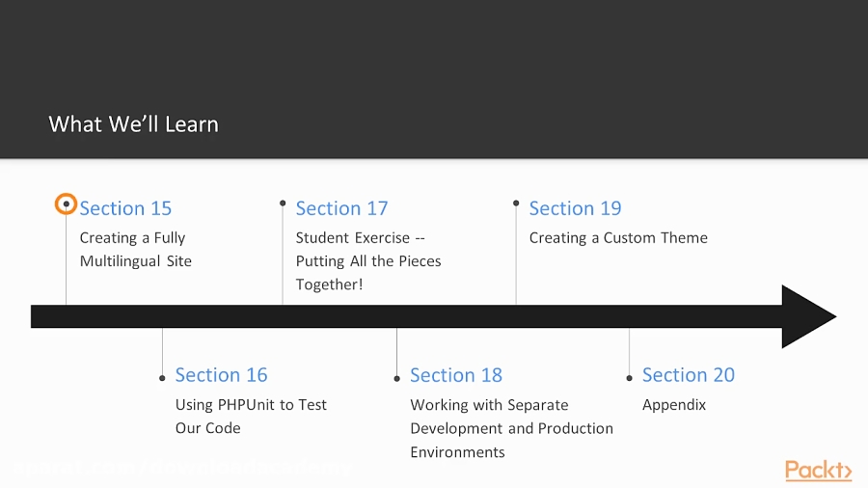Screen dimensions: 868x488
Task: Click the "Appendix" text under Section 20
Action: (x=673, y=405)
